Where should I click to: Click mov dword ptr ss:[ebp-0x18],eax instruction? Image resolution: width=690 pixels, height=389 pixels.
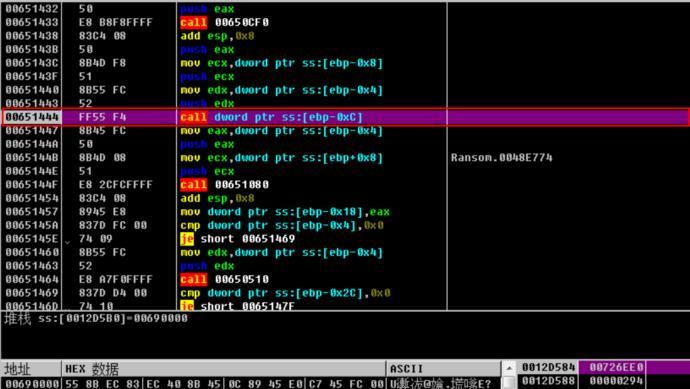[x=285, y=212]
